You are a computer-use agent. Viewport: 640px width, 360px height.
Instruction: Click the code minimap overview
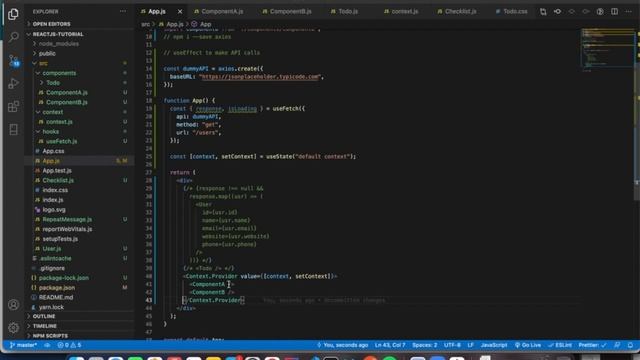pyautogui.click(x=608, y=49)
